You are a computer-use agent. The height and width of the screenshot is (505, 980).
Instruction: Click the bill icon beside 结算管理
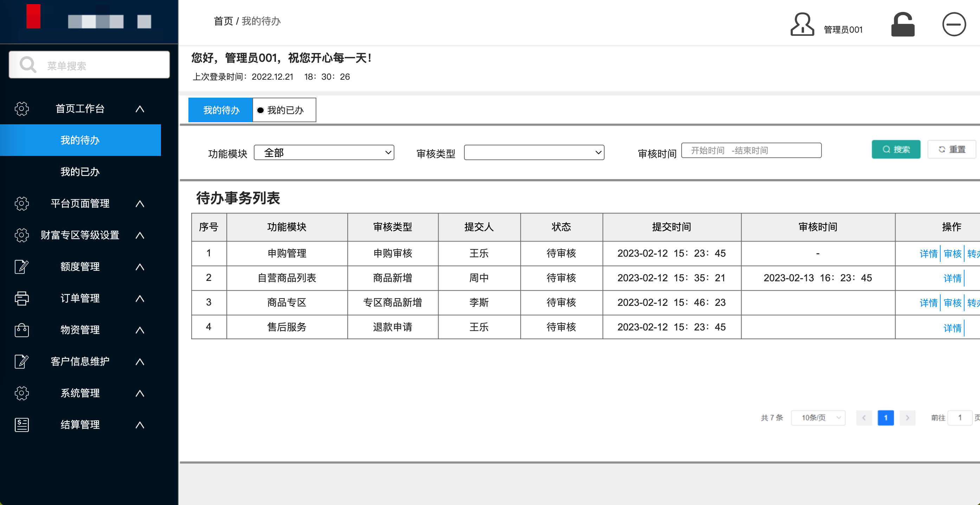click(21, 425)
